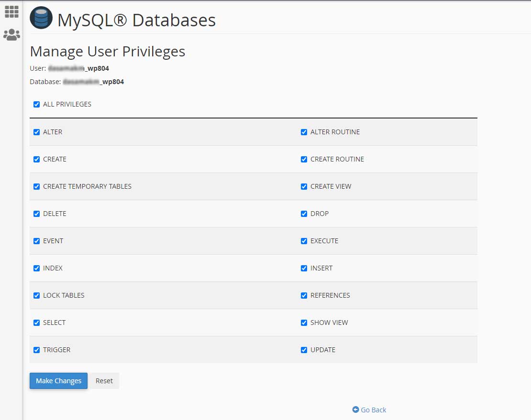The image size is (531, 420).
Task: Click the MySQL Databases logo icon
Action: (41, 19)
